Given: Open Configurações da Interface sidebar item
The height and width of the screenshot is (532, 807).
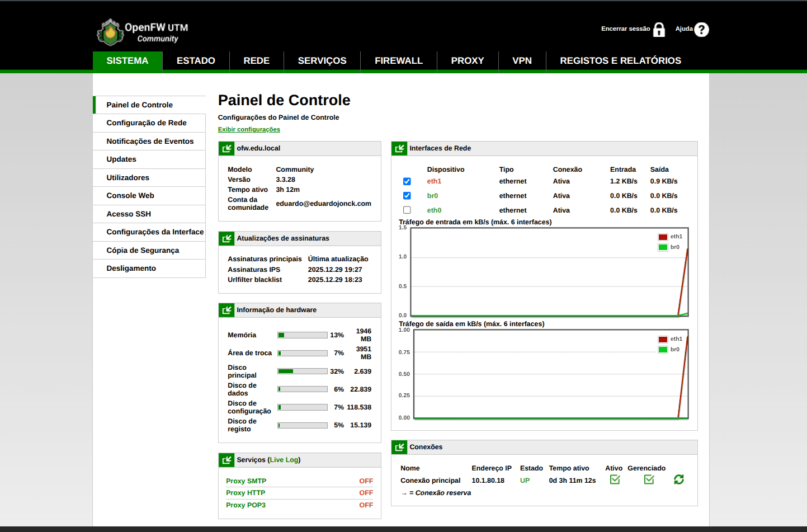Looking at the screenshot, I should 149,232.
